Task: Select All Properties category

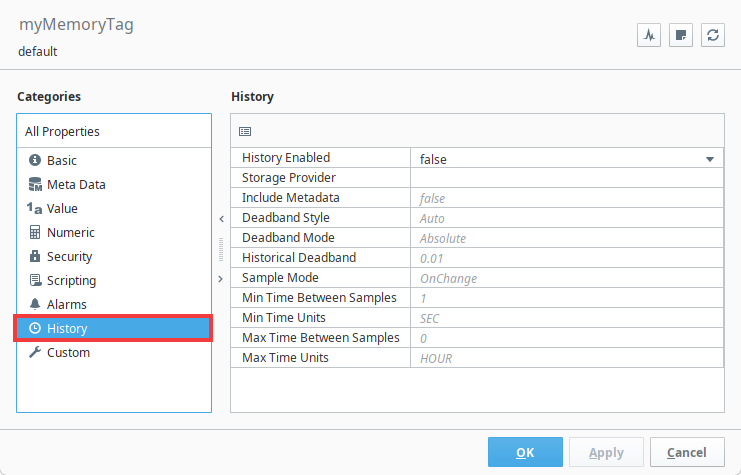Action: pos(114,131)
